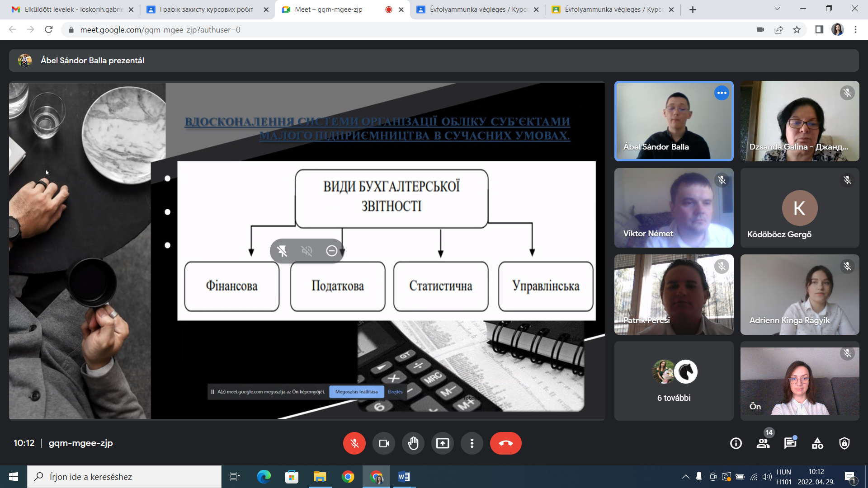868x488 pixels.
Task: Click the Elrejtés link
Action: tap(395, 392)
